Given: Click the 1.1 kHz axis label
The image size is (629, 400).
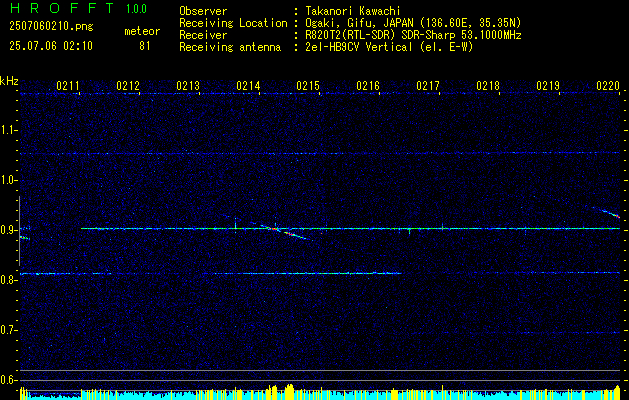Looking at the screenshot, I should click(8, 130).
